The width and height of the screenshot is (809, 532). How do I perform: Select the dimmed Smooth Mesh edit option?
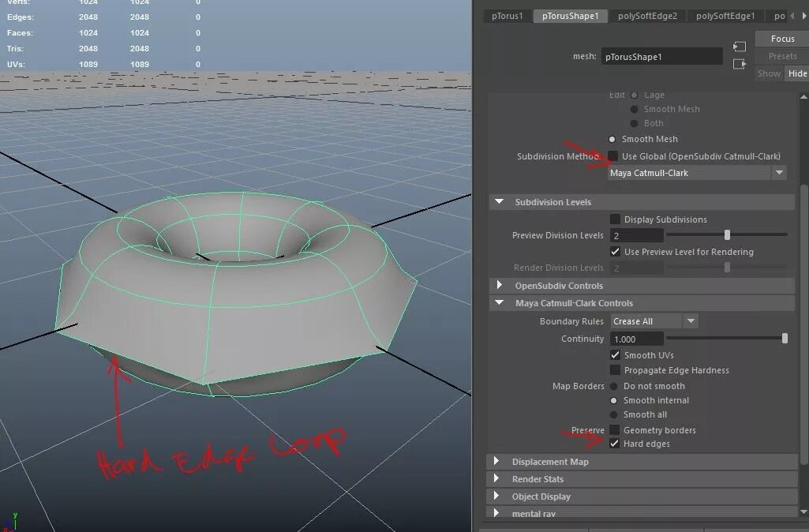634,110
